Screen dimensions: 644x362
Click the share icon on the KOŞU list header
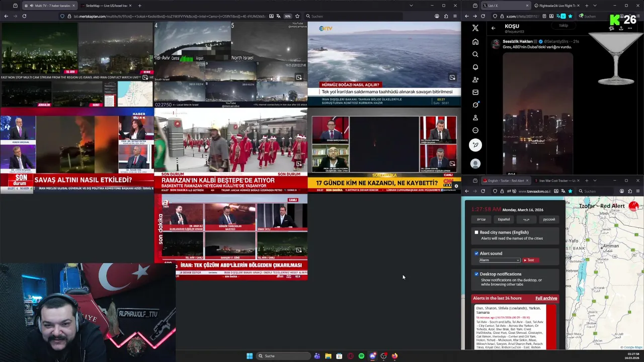[x=621, y=28]
